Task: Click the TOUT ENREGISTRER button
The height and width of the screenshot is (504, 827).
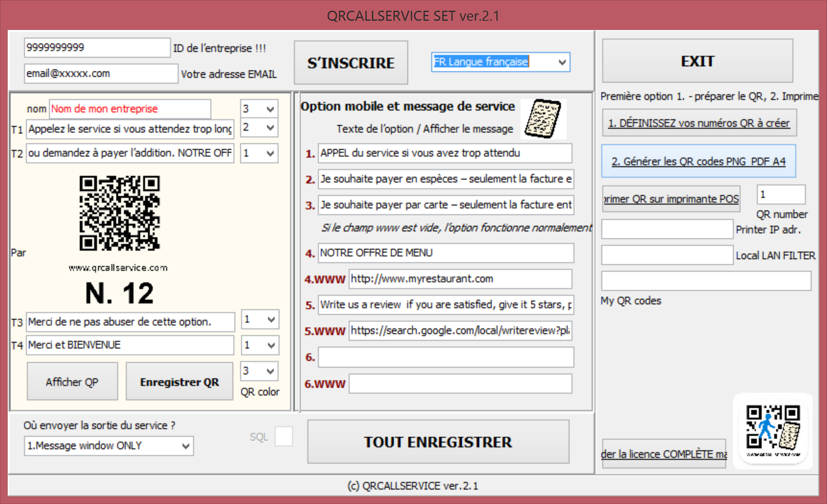Action: [x=438, y=442]
